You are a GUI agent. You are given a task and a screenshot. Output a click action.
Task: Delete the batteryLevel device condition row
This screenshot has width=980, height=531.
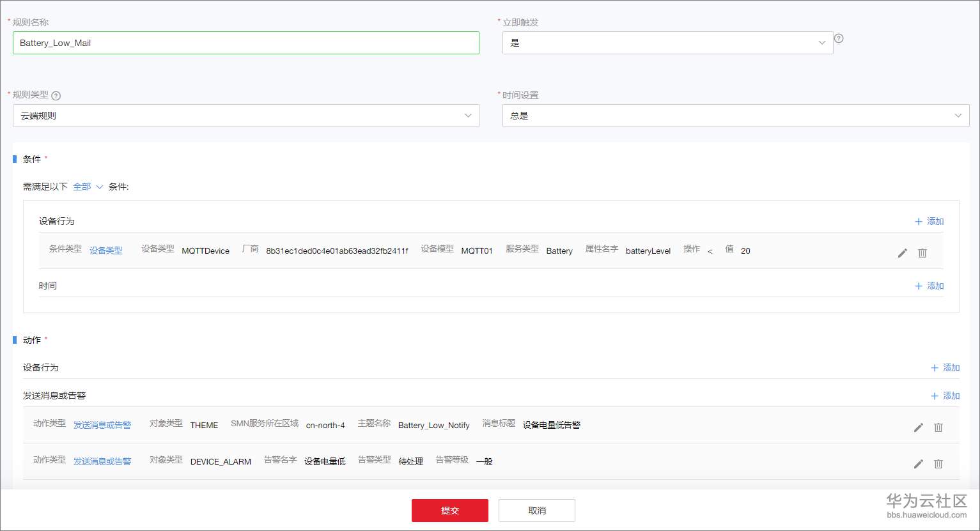click(x=922, y=253)
